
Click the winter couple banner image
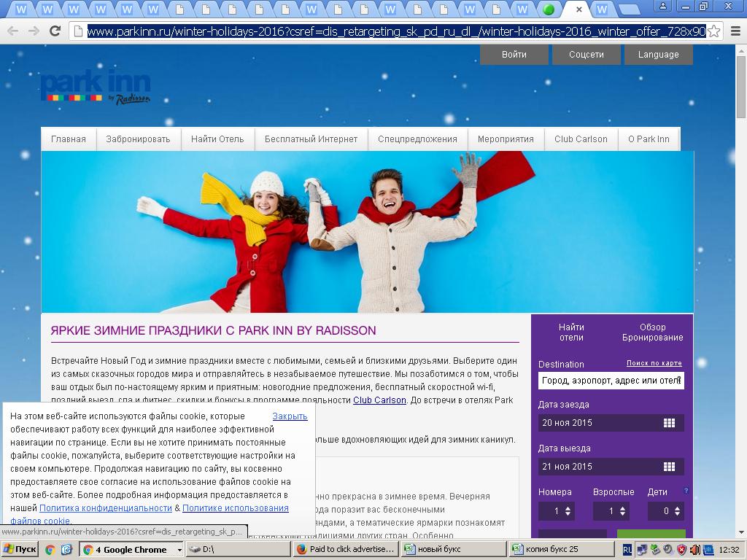(368, 232)
